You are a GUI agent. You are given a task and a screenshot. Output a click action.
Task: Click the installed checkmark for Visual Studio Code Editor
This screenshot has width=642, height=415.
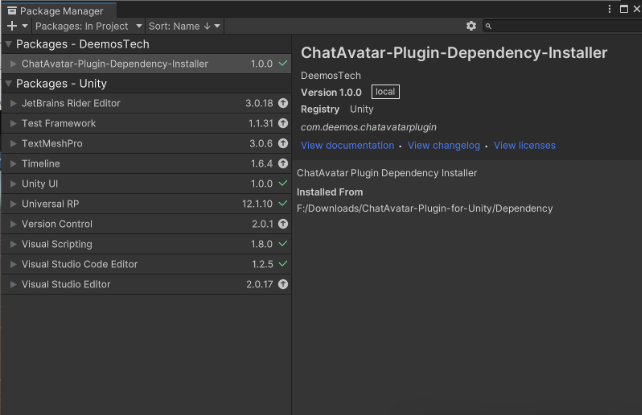[283, 264]
